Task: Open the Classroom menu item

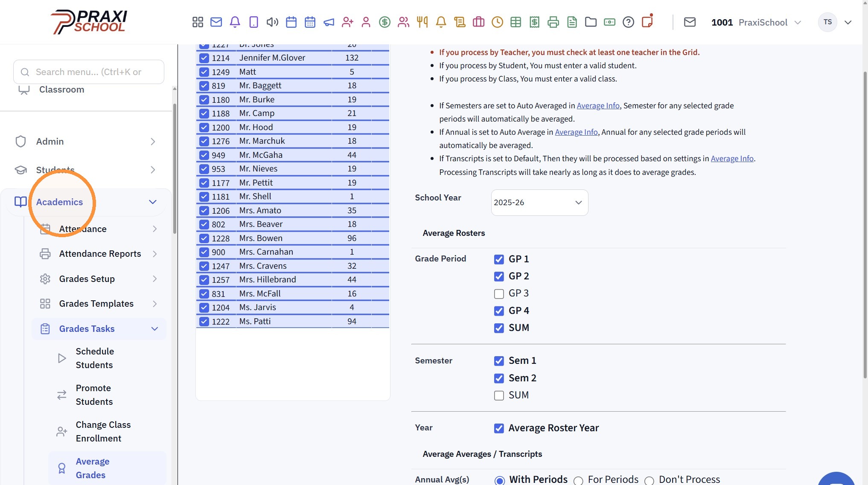Action: (61, 90)
